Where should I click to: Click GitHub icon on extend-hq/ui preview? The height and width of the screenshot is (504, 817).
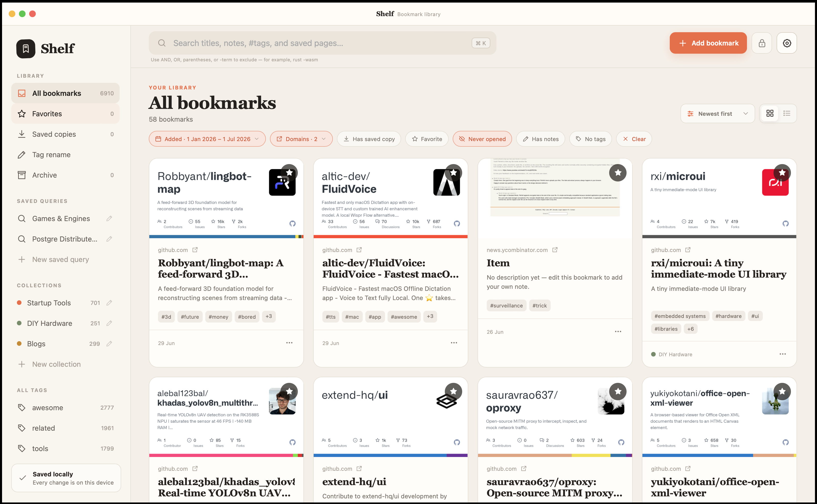(x=457, y=442)
